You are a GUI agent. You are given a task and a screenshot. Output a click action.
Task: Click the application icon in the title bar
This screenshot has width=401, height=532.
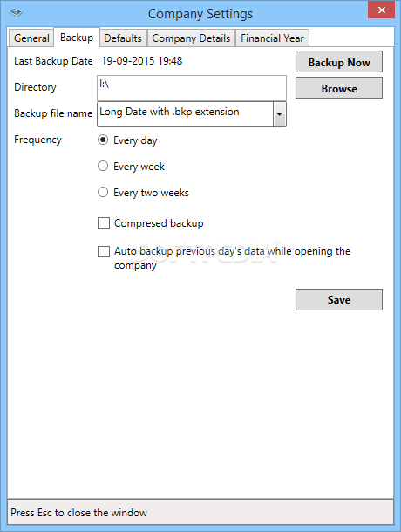tap(16, 13)
